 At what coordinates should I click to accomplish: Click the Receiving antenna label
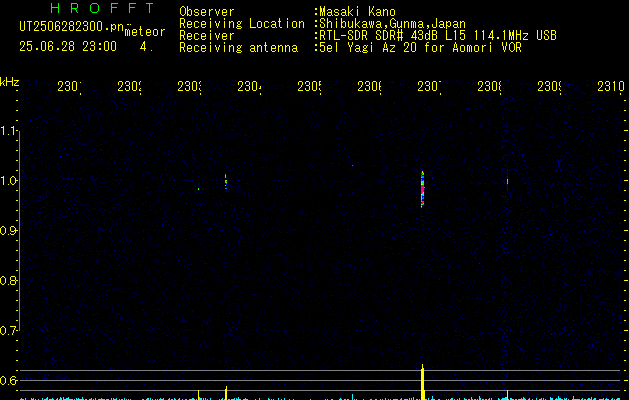[239, 48]
